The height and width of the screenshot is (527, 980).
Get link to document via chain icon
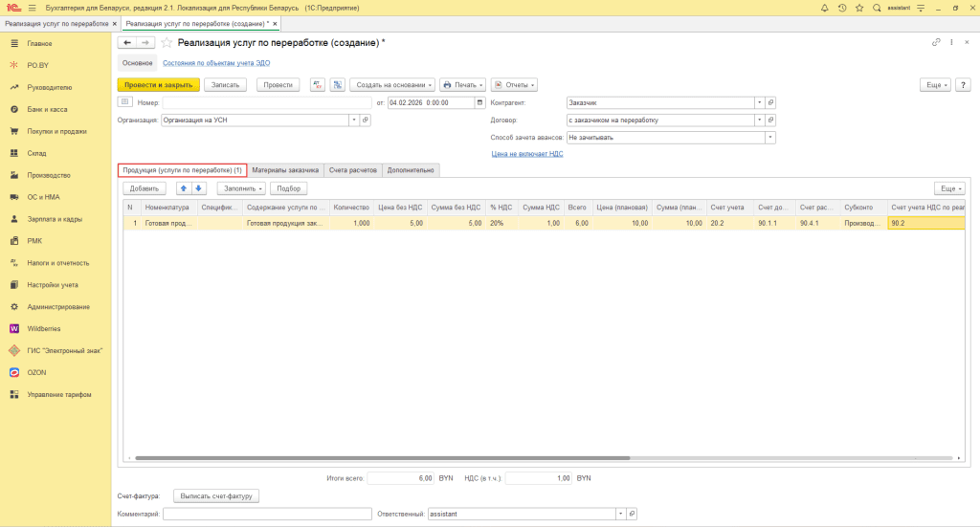(936, 43)
